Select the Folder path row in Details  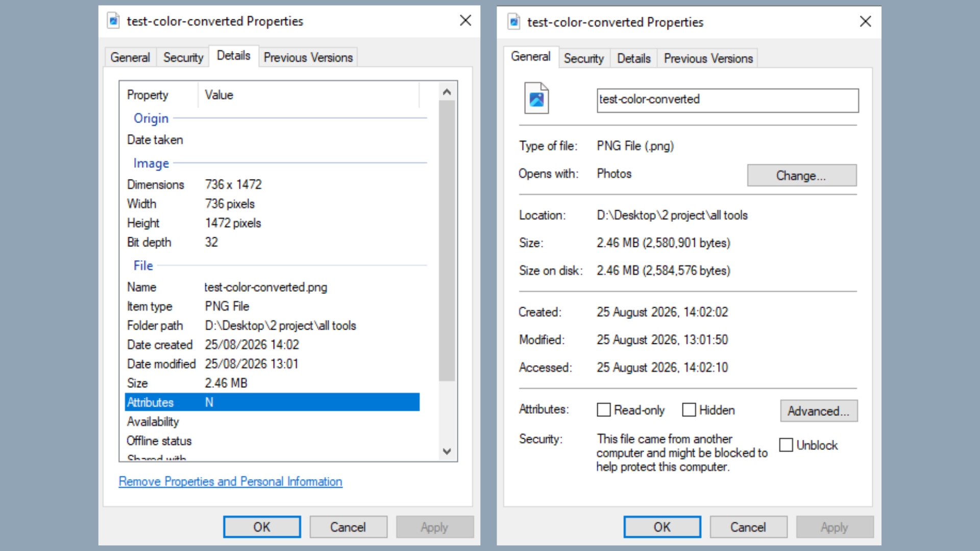272,325
